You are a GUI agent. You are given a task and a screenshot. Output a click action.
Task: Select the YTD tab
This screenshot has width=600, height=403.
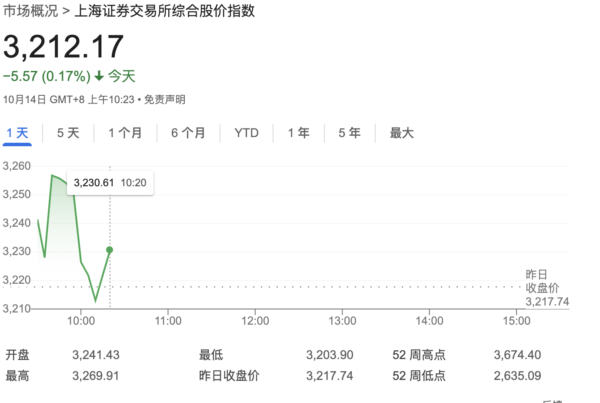246,133
